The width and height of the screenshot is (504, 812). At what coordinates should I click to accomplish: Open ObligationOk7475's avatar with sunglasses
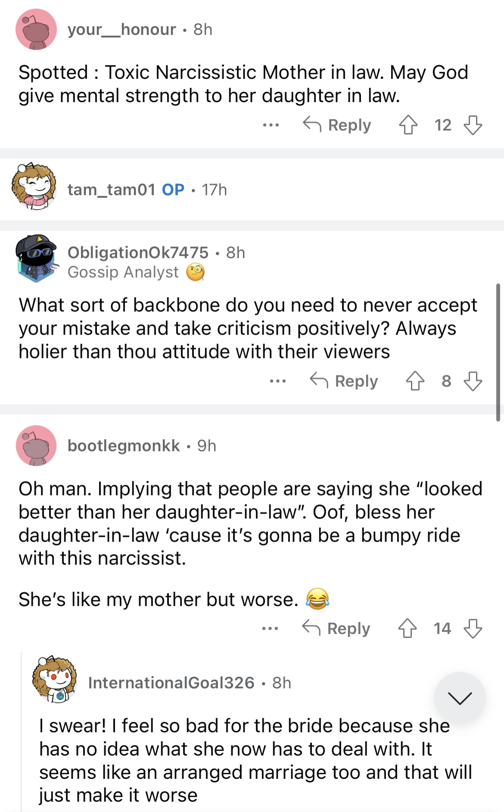(x=36, y=258)
